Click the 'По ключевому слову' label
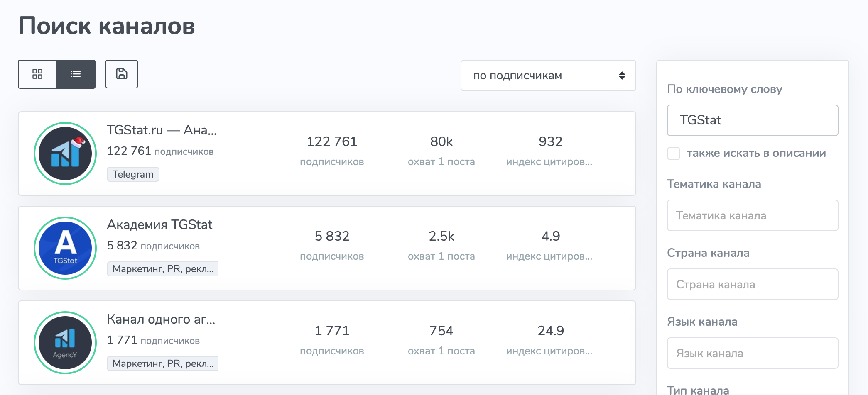 tap(725, 89)
